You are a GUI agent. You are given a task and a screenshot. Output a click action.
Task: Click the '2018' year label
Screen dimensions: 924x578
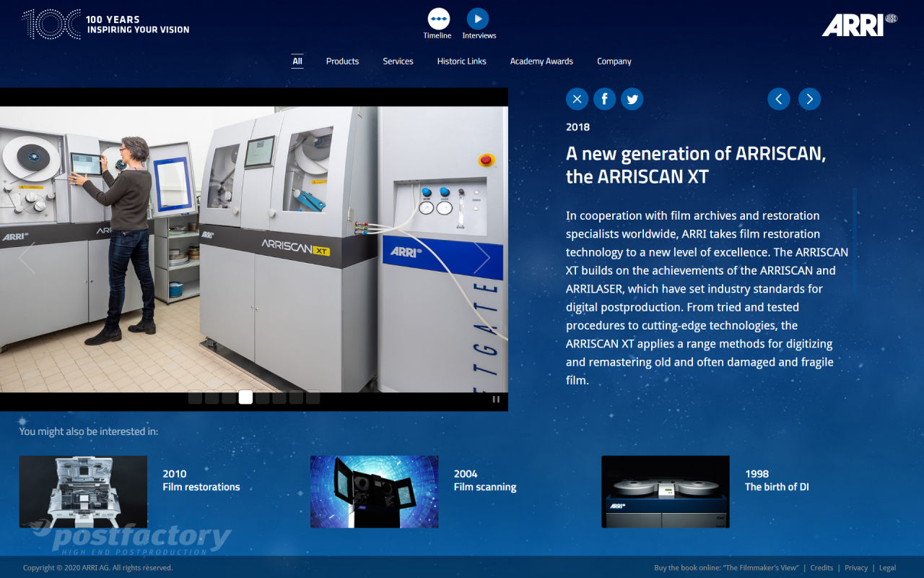577,127
